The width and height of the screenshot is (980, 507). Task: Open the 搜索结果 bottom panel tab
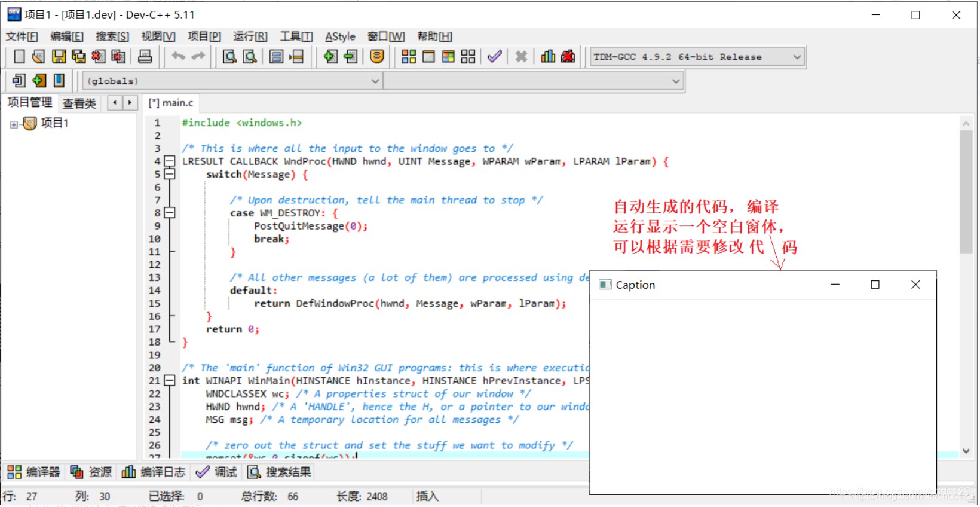280,472
